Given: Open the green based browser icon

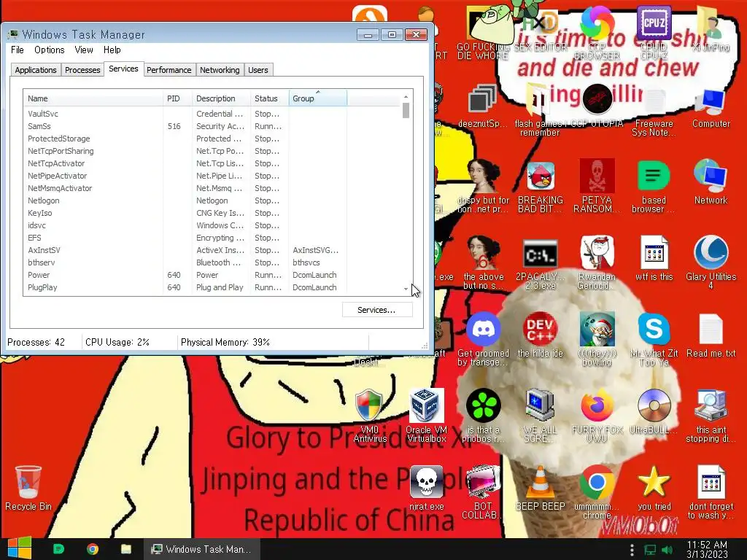Looking at the screenshot, I should click(x=654, y=186).
